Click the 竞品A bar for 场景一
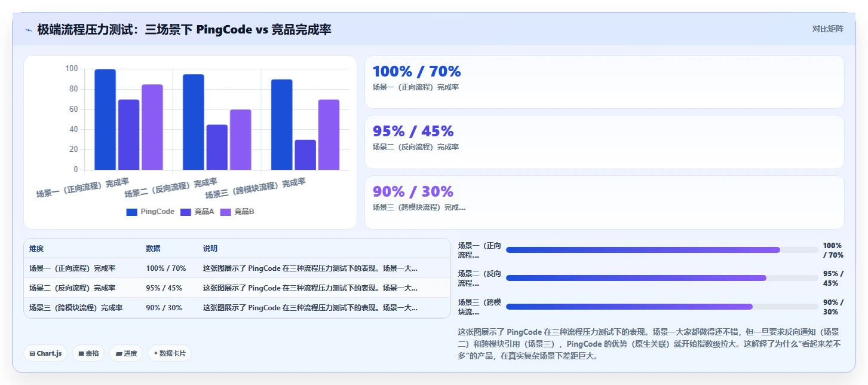The height and width of the screenshot is (385, 868). pyautogui.click(x=128, y=135)
